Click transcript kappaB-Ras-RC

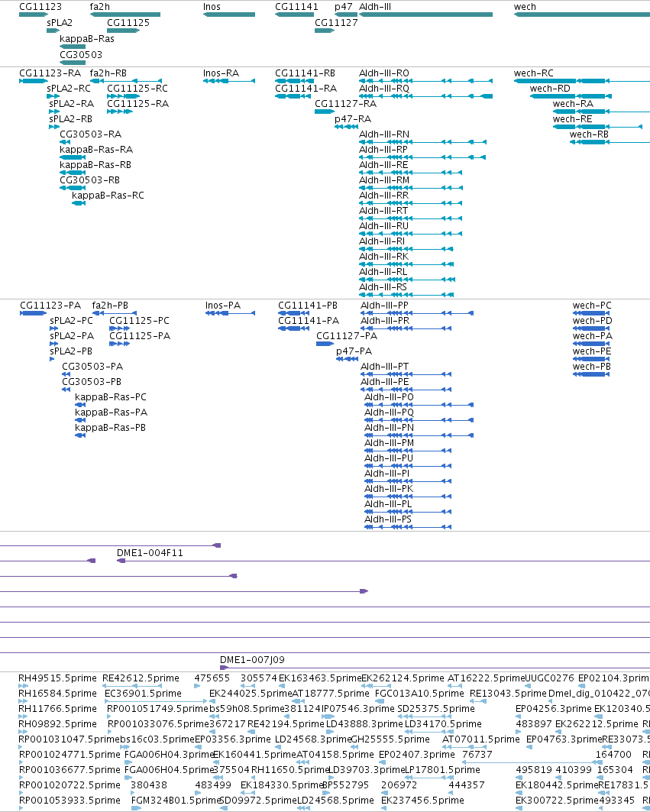coord(108,196)
